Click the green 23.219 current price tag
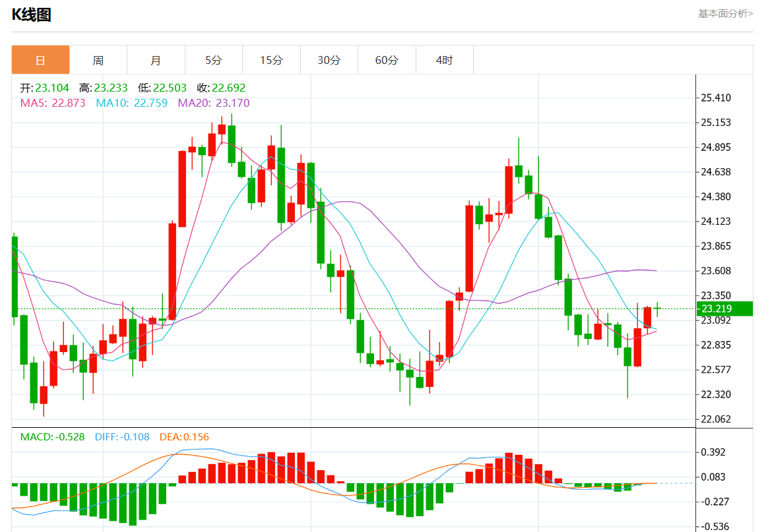770x532 pixels. [724, 309]
